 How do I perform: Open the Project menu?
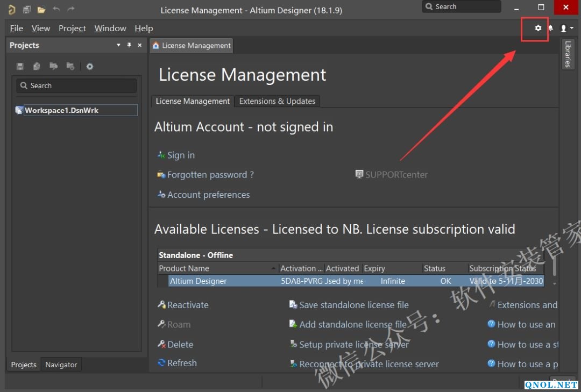point(72,28)
